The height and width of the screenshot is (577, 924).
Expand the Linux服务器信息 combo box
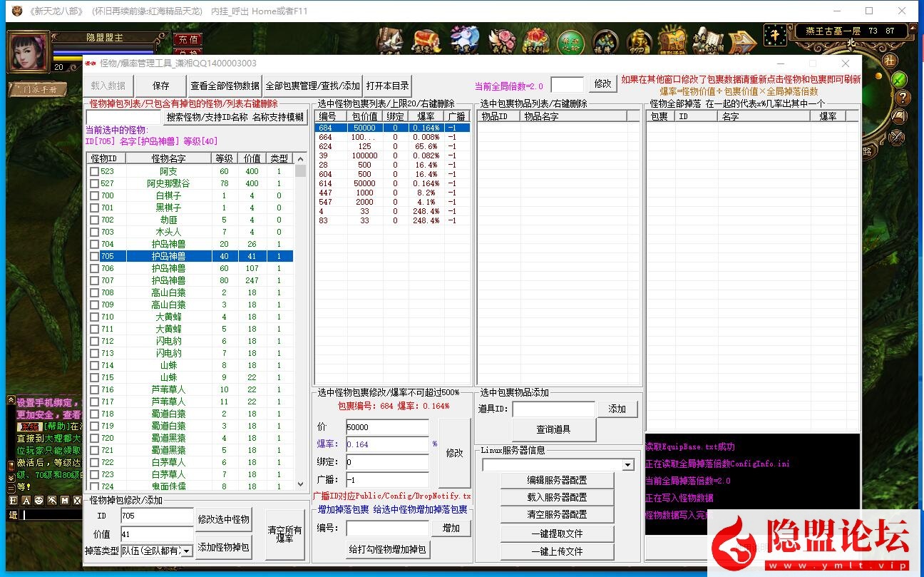coord(628,465)
